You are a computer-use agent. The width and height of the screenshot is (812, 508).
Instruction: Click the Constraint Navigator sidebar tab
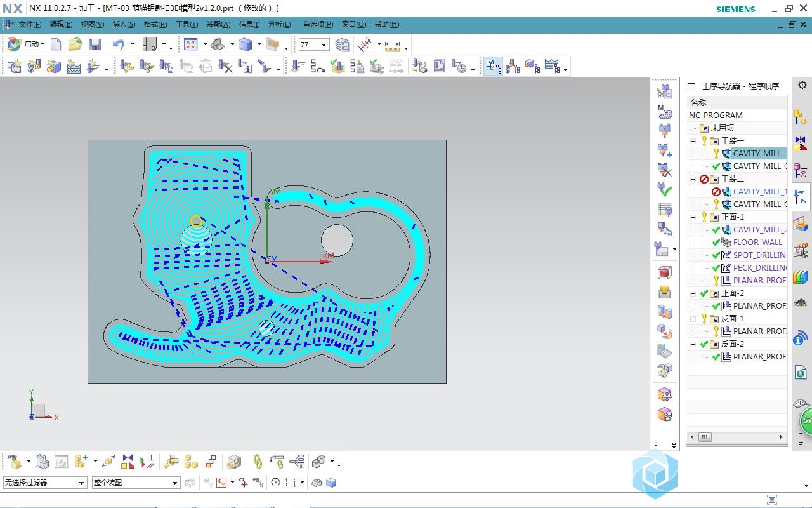coord(801,144)
